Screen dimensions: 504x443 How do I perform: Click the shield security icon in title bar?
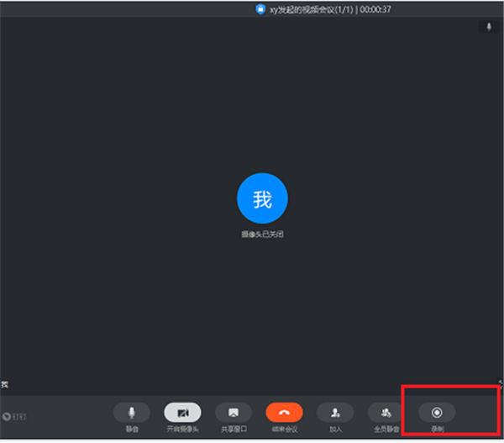[260, 9]
